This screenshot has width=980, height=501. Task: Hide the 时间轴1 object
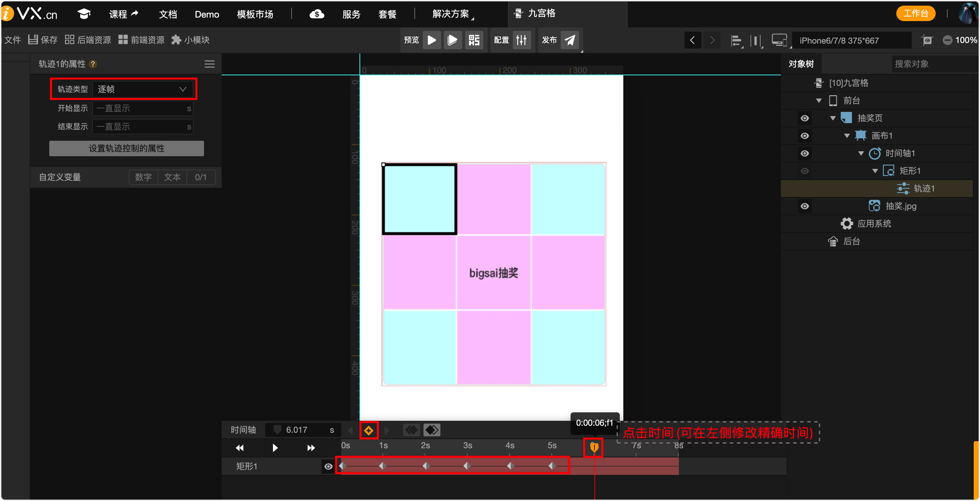click(x=804, y=153)
